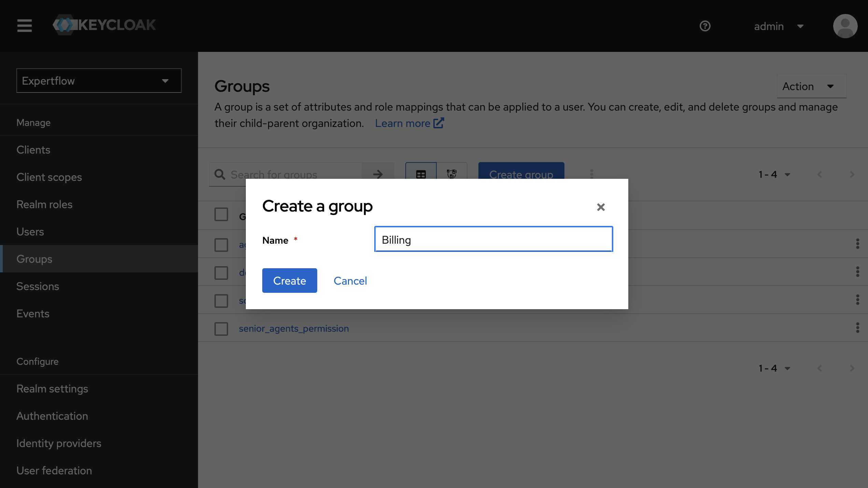
Task: Go to Realm settings section
Action: point(52,388)
